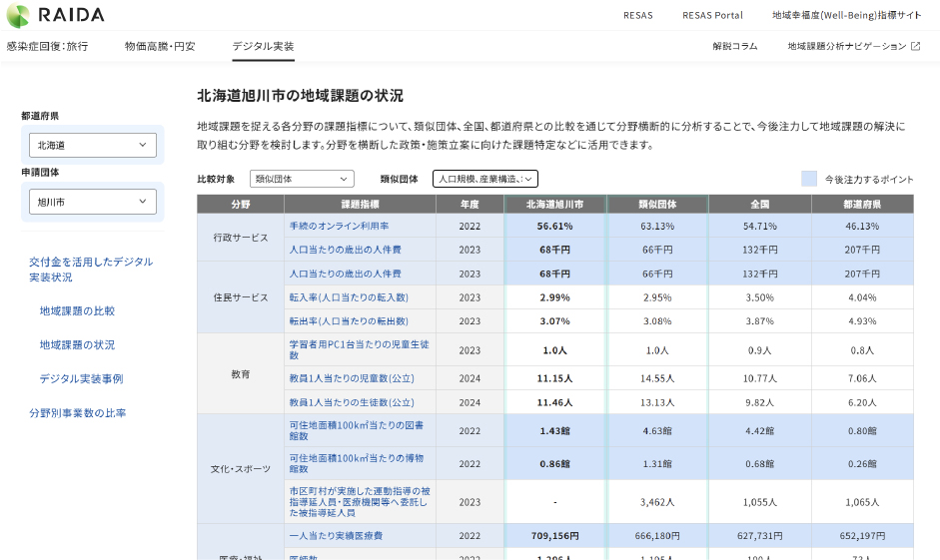
Task: Select the デジタル実装 tab
Action: pos(263,46)
